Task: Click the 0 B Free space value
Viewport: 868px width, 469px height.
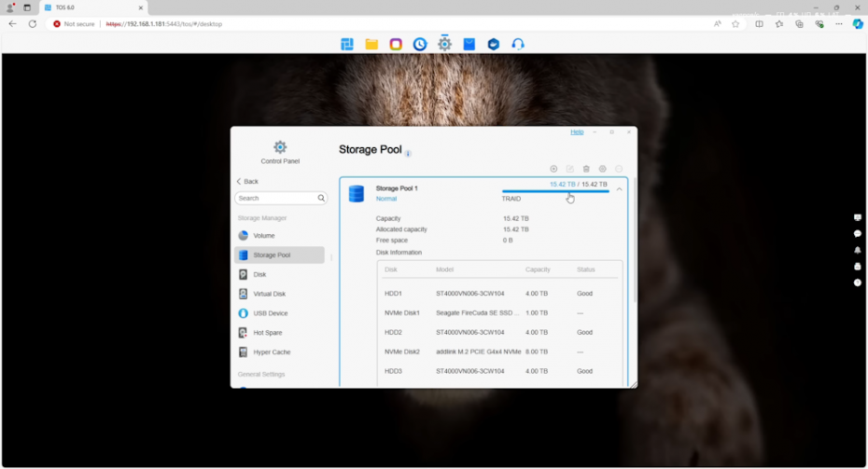Action: coord(508,241)
